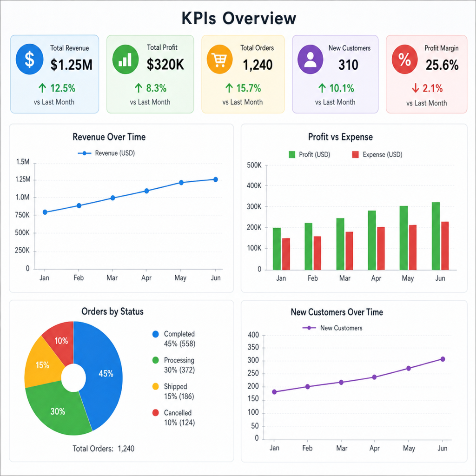Viewport: 476px width, 476px height.
Task: Click the 25.6% Profit Margin value
Action: pos(442,65)
